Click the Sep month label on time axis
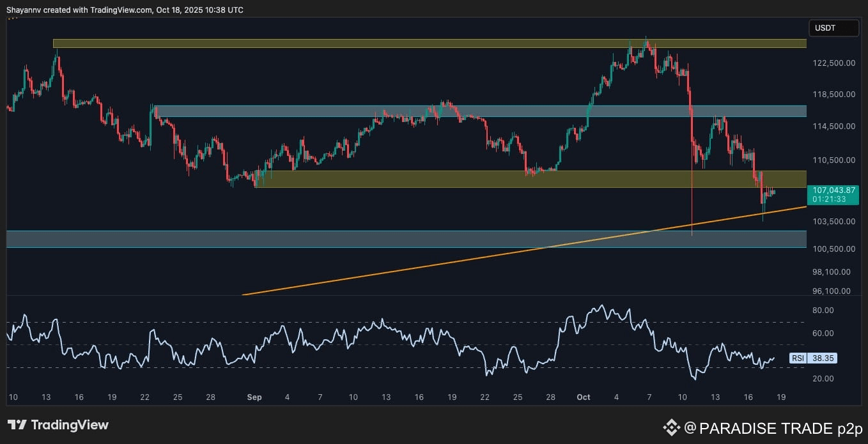 point(254,397)
